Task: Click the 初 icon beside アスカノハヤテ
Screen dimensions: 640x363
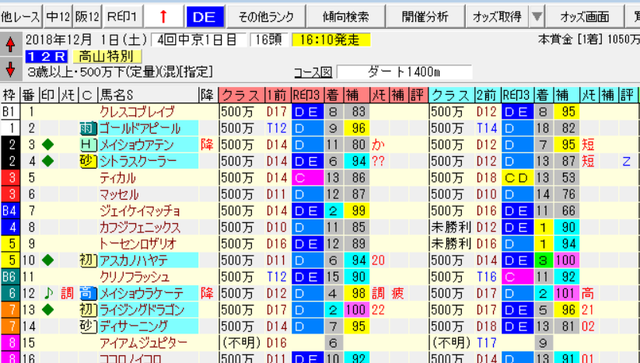Action: [88, 260]
